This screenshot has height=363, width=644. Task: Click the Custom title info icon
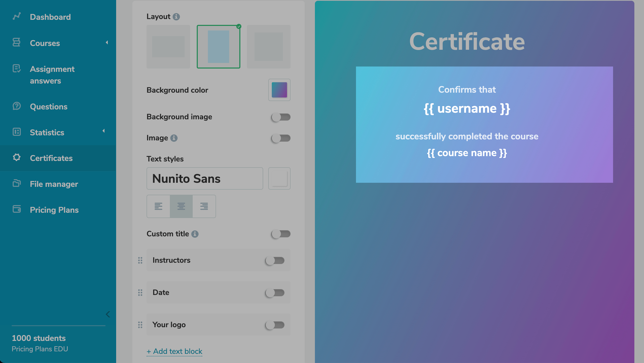pos(195,234)
